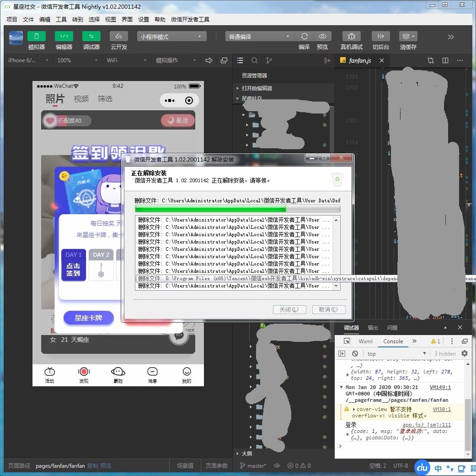Viewport: 476px width, 476px height.
Task: Select the fanfan.js editor tab
Action: tap(360, 60)
